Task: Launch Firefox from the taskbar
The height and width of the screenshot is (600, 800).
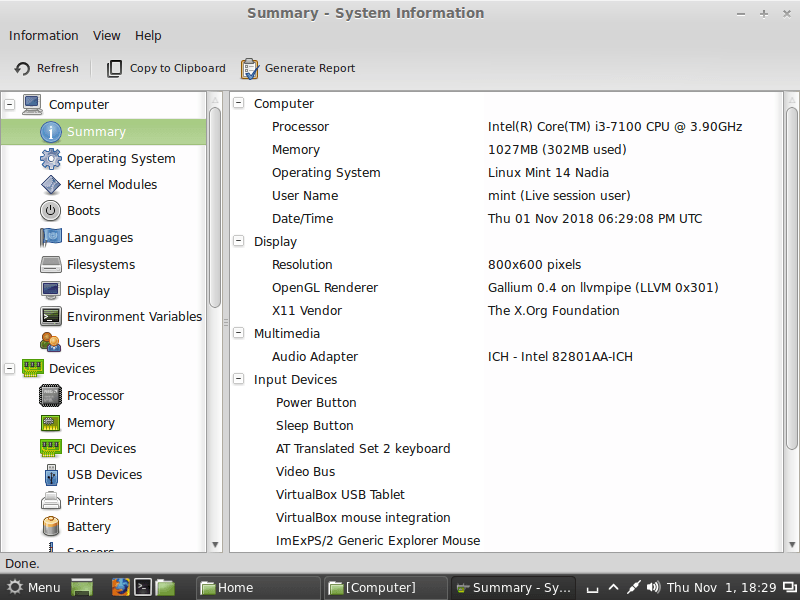Action: pos(120,588)
